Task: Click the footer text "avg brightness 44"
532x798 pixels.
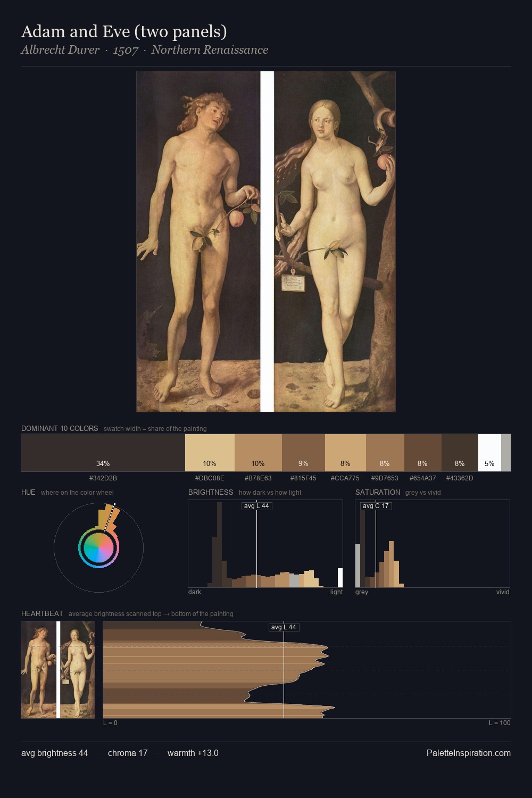Action: pyautogui.click(x=54, y=753)
